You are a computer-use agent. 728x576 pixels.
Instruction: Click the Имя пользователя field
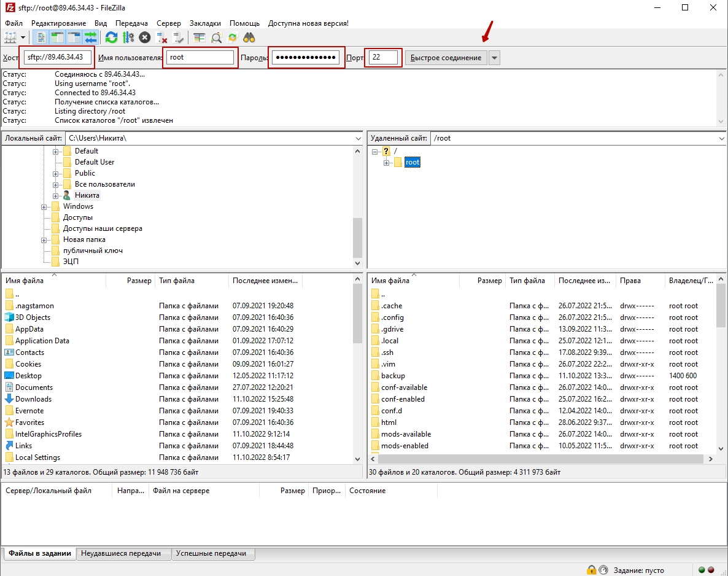coord(200,57)
